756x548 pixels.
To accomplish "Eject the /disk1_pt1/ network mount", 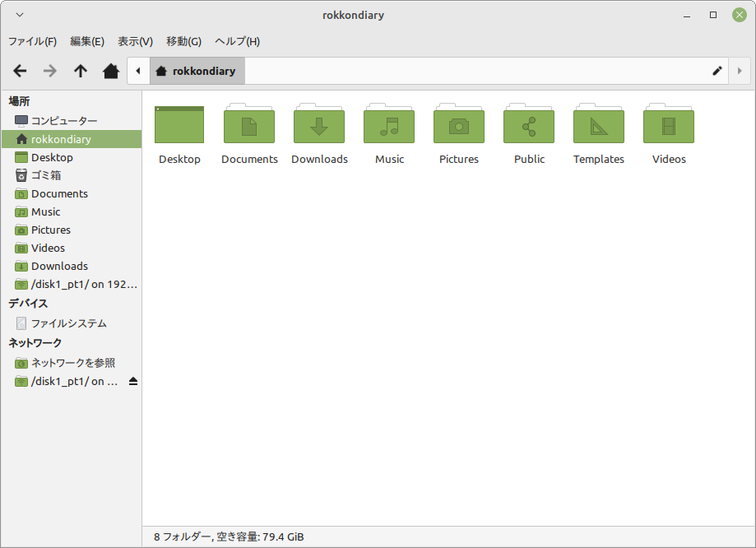I will click(133, 382).
